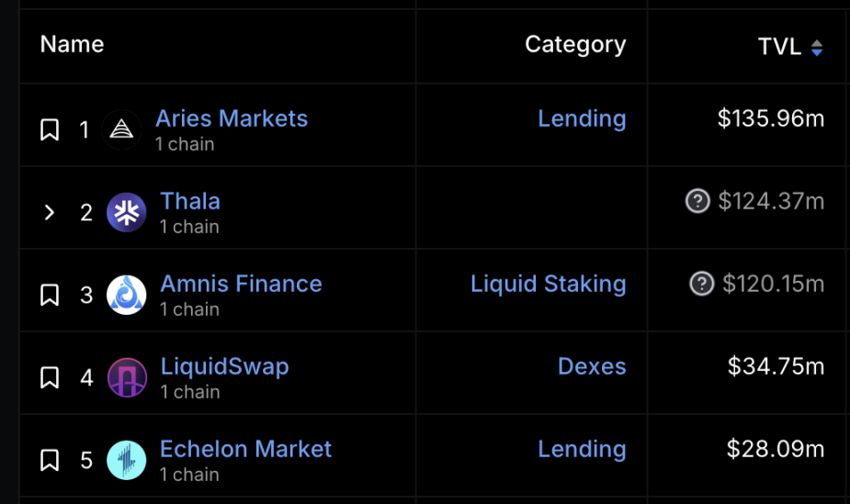This screenshot has width=850, height=504.
Task: Click the Aries Markets logo icon
Action: pos(121,130)
